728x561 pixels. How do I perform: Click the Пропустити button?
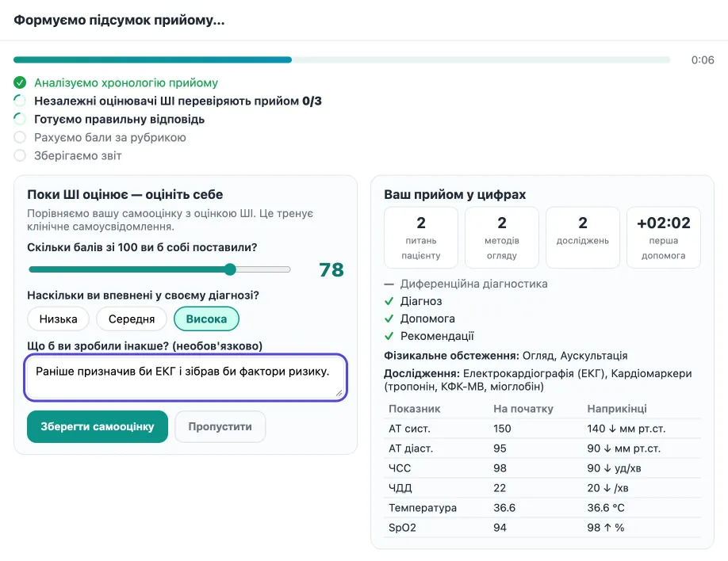tap(220, 426)
